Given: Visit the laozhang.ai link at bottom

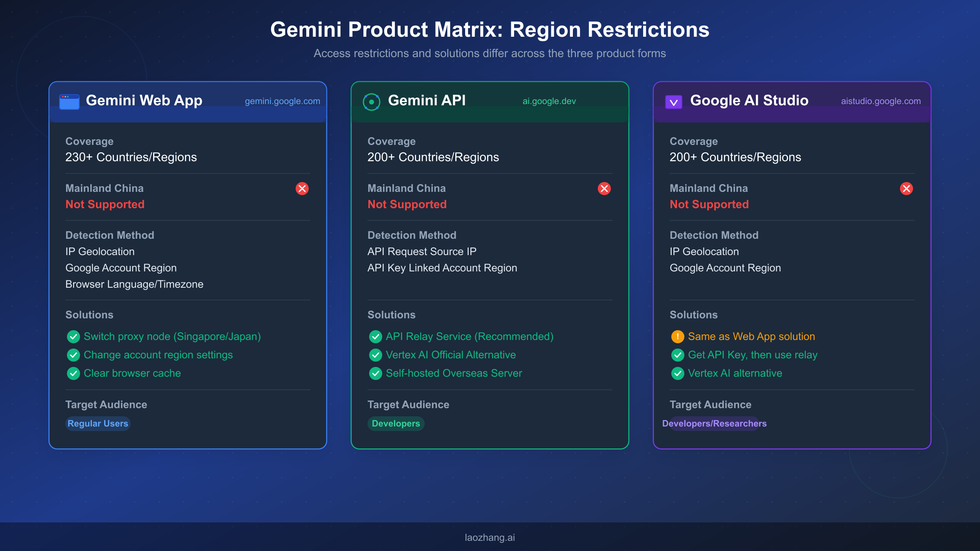Looking at the screenshot, I should 490,537.
